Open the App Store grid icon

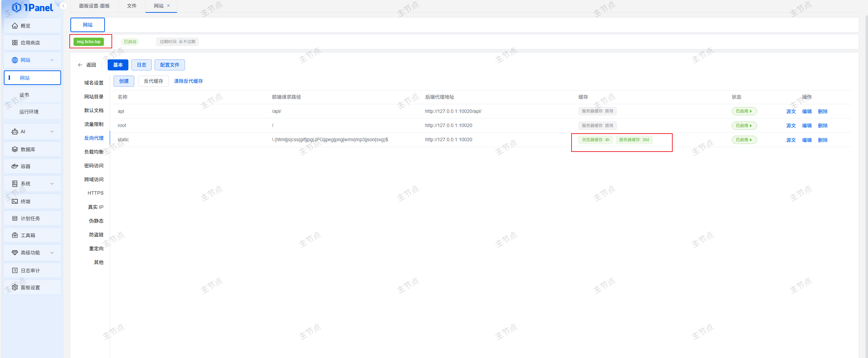(x=15, y=43)
